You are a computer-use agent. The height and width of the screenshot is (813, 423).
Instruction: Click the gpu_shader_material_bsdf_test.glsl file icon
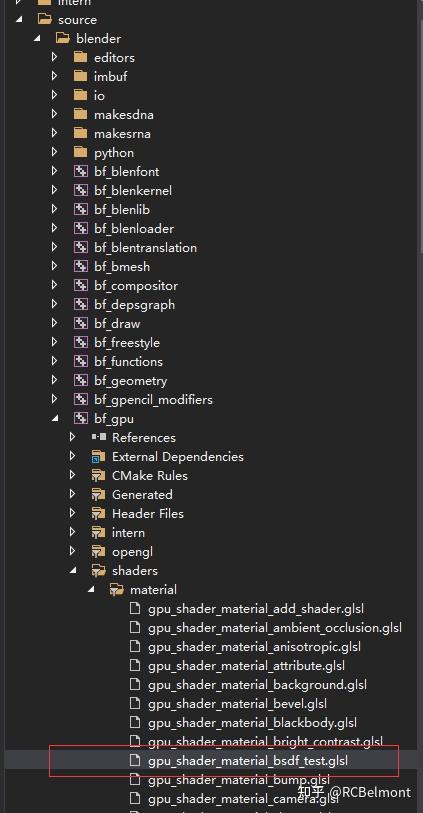coord(135,761)
